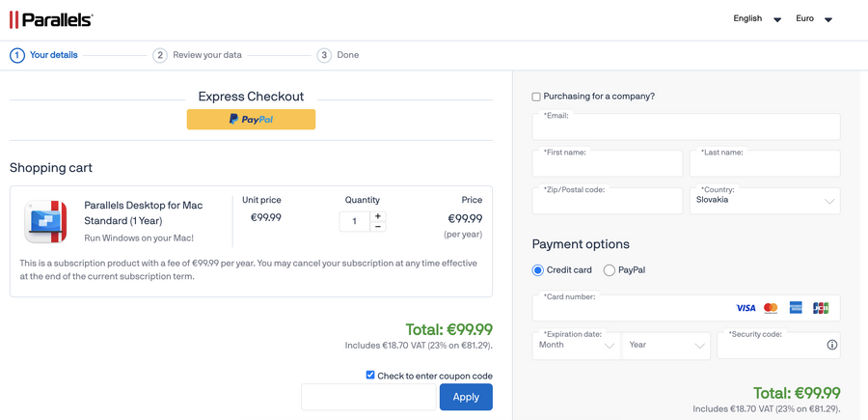868x420 pixels.
Task: Increase quantity with the plus button
Action: [378, 216]
